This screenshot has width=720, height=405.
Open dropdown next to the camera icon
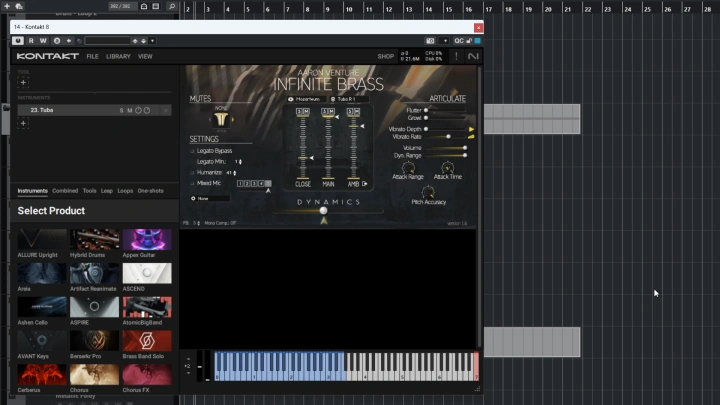(445, 41)
